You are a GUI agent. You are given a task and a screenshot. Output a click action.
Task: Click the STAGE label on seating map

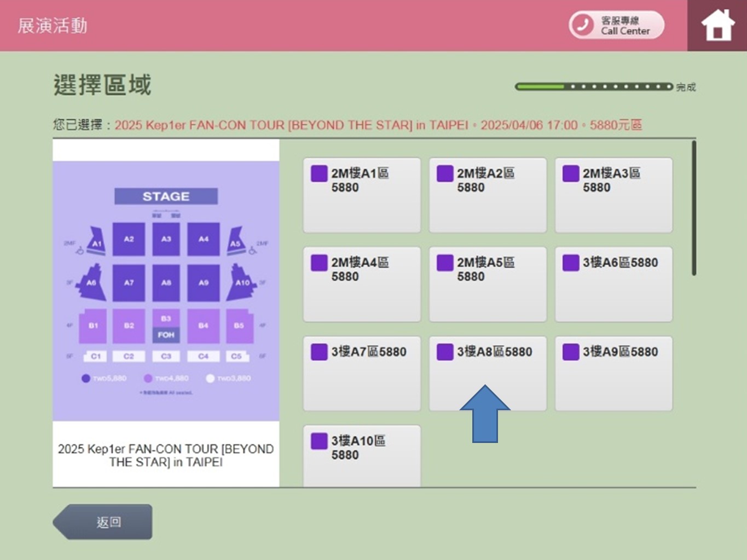click(x=166, y=196)
